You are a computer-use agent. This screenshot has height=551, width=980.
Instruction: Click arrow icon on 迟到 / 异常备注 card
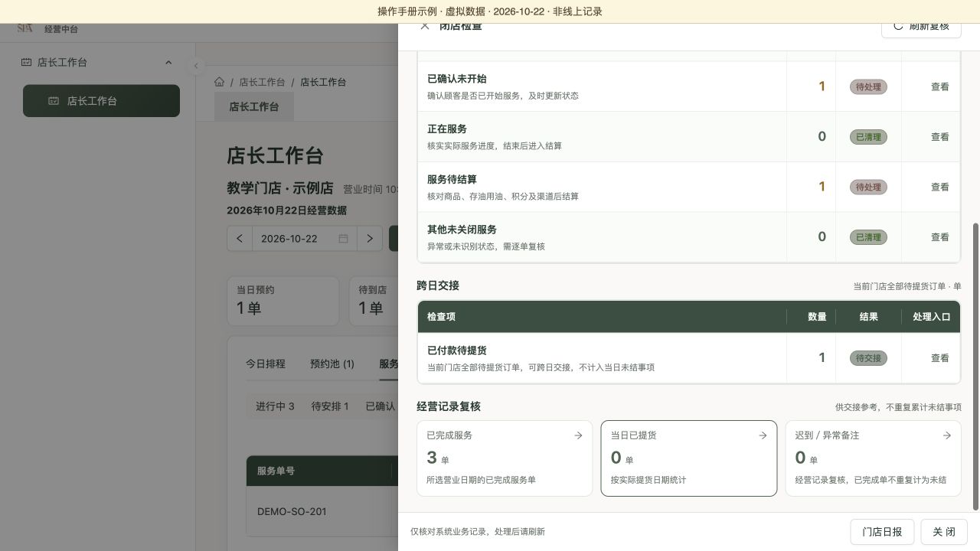[x=947, y=435]
